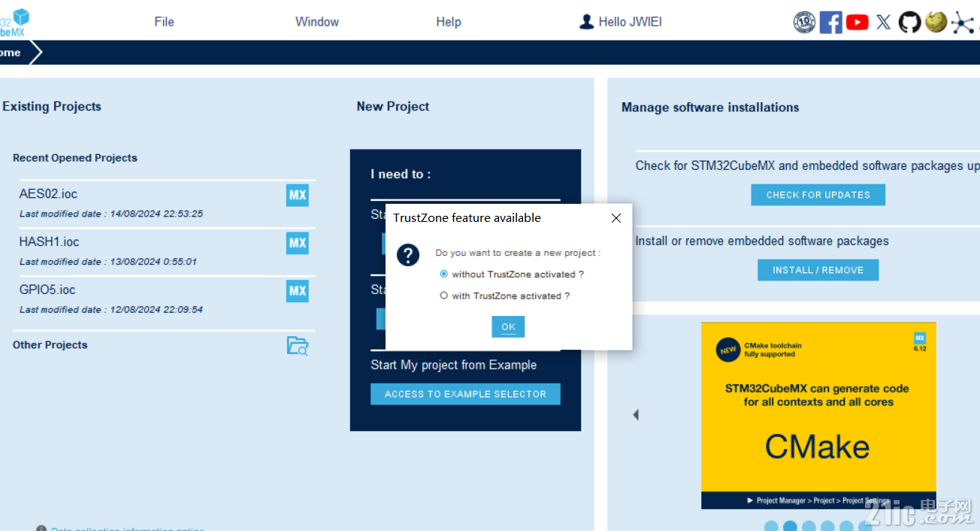
Task: Open the CMake toolchain banner
Action: (x=818, y=416)
